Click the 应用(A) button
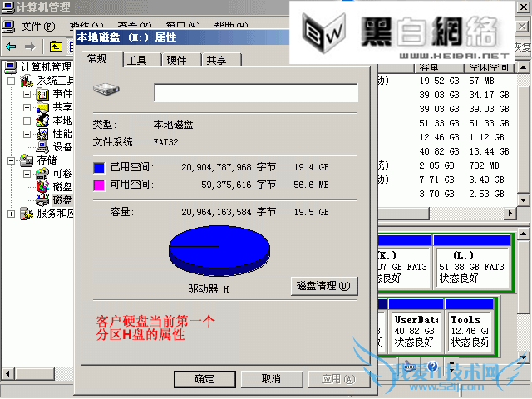Image resolution: width=532 pixels, height=399 pixels. pos(338,379)
